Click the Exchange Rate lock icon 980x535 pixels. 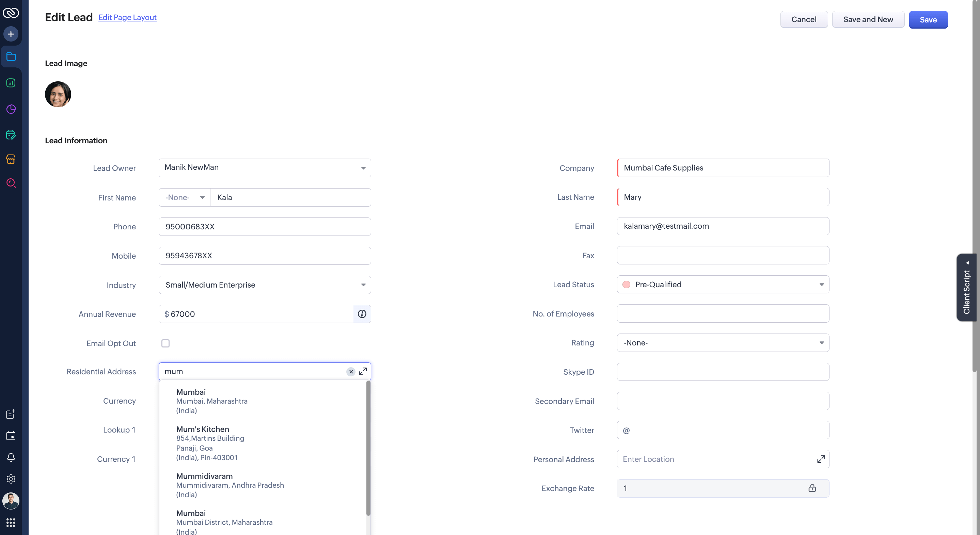pos(812,488)
